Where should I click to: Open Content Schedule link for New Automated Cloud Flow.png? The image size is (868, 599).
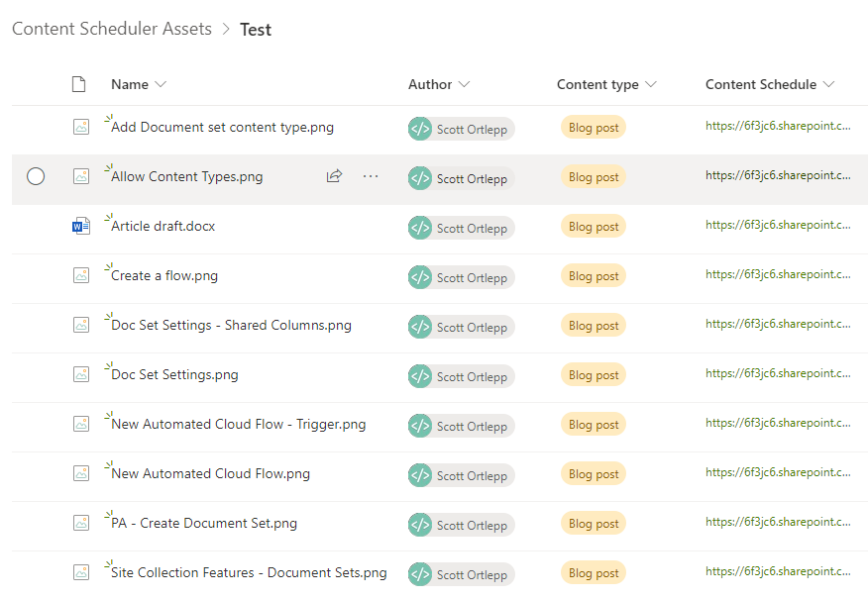click(778, 472)
